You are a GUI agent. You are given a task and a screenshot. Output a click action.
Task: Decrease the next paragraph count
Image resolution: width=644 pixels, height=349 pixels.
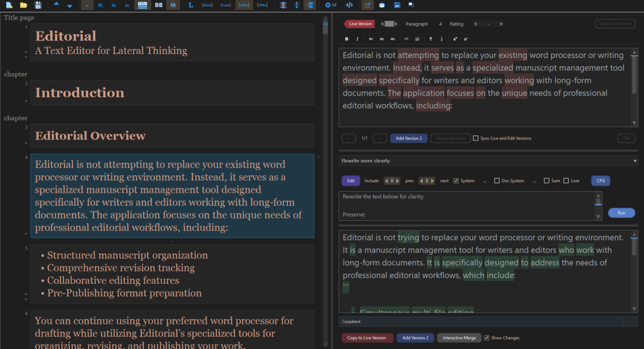pyautogui.click(x=421, y=181)
